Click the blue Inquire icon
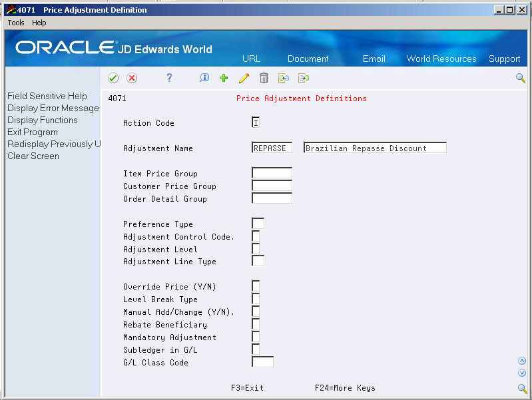This screenshot has height=400, width=532. coord(204,78)
